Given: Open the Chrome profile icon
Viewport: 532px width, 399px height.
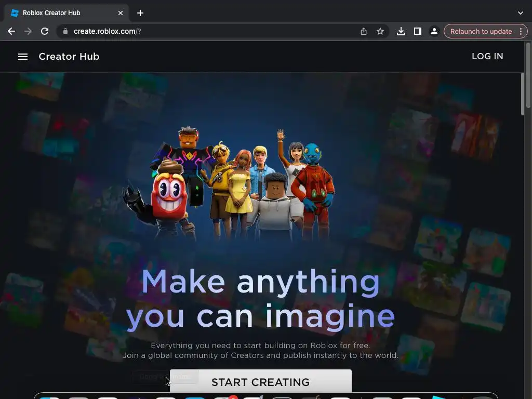Looking at the screenshot, I should [x=434, y=31].
